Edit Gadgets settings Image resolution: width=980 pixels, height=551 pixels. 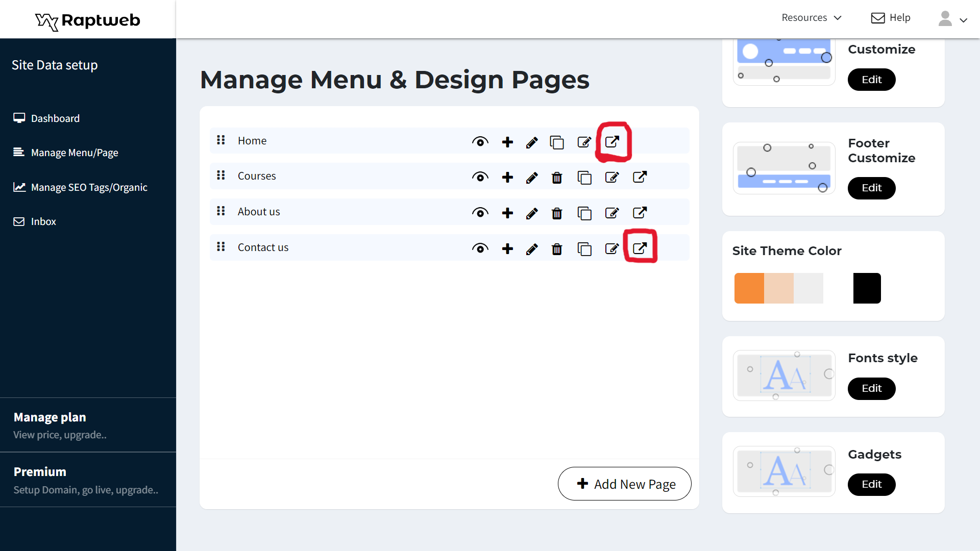coord(871,484)
